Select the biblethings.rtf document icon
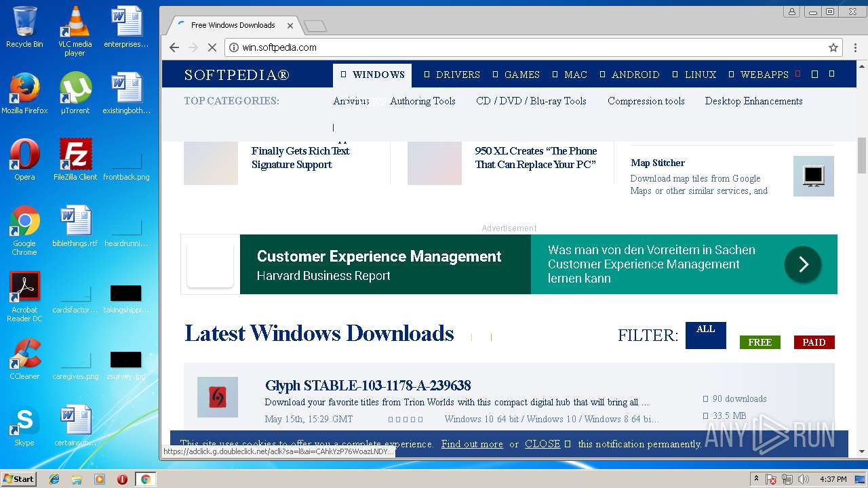The width and height of the screenshot is (868, 488). click(x=75, y=226)
